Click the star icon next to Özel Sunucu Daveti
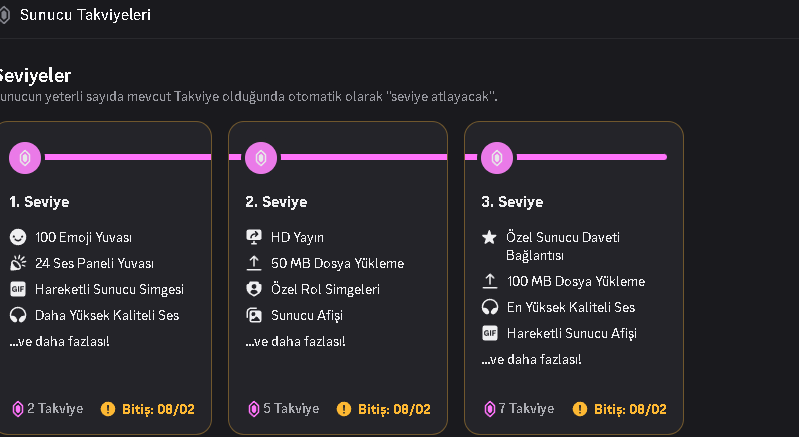Image resolution: width=799 pixels, height=437 pixels. 489,237
